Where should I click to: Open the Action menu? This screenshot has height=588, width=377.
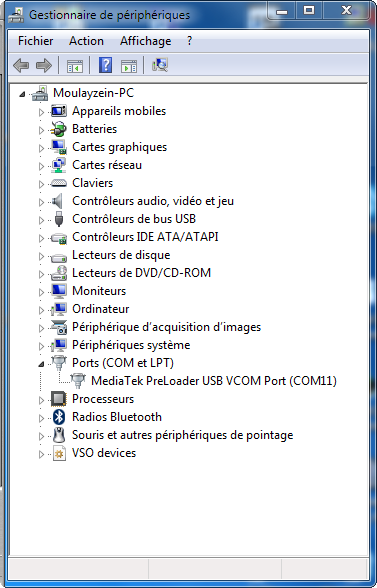click(x=86, y=41)
